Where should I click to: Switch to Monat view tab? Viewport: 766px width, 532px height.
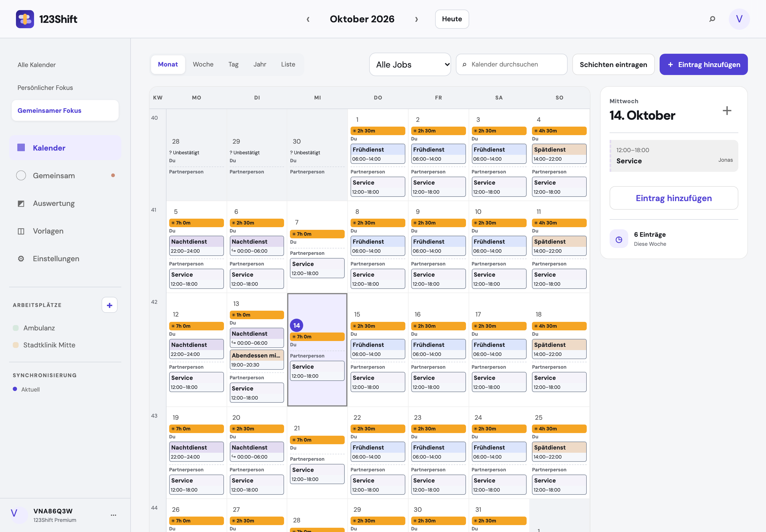168,64
